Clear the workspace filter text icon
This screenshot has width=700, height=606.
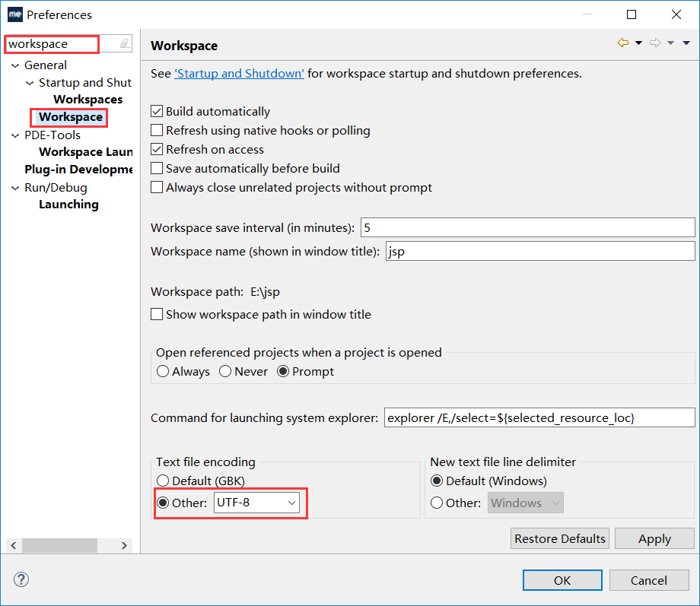coord(125,44)
